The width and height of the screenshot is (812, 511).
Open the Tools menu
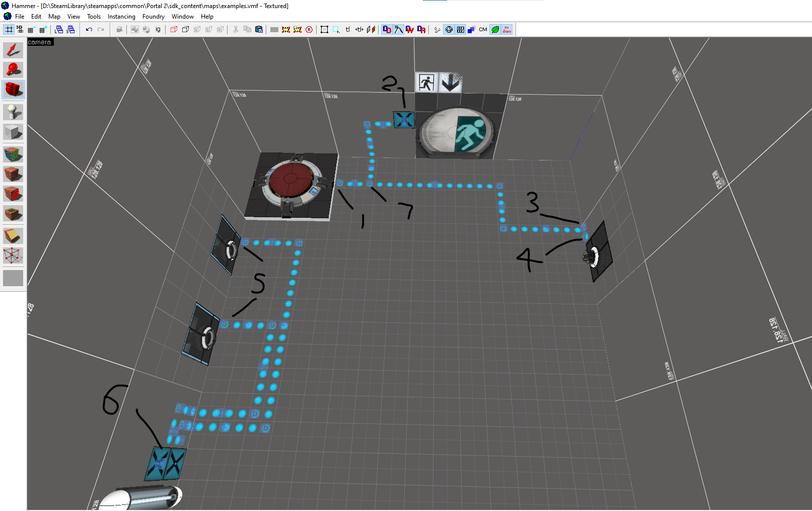(94, 17)
